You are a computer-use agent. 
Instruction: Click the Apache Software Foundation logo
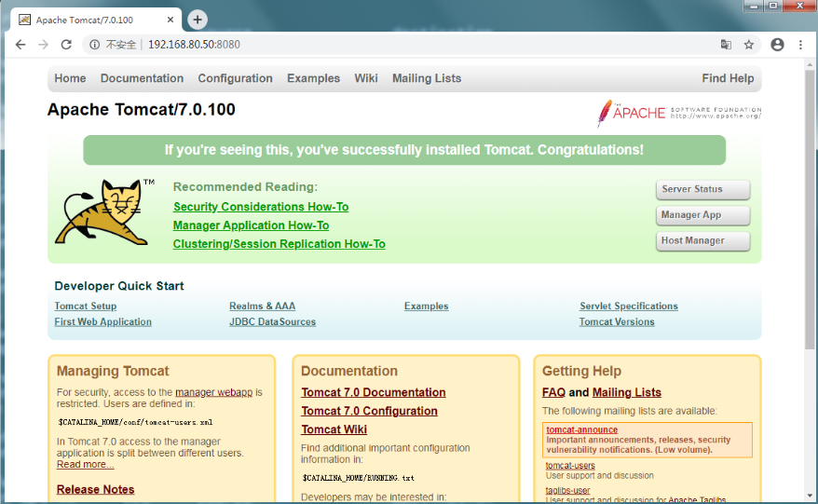[x=679, y=113]
